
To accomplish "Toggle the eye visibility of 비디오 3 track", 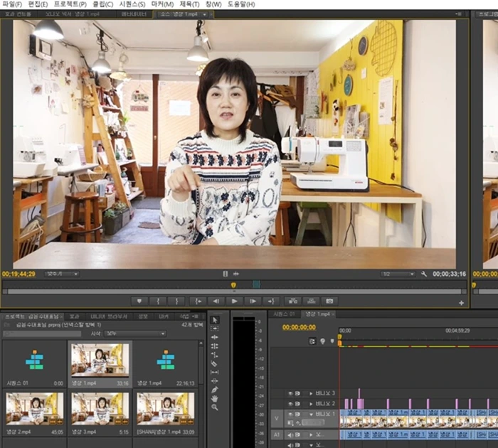I will pos(290,393).
